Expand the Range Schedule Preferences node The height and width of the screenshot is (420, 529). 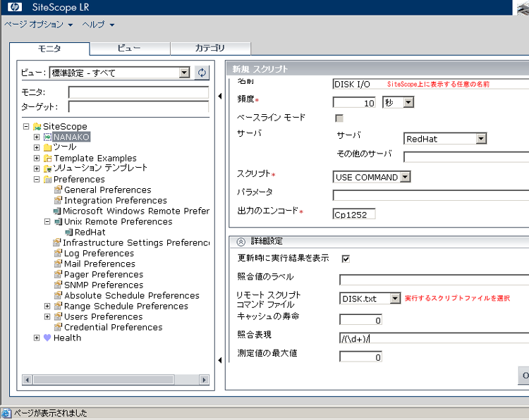tap(47, 306)
